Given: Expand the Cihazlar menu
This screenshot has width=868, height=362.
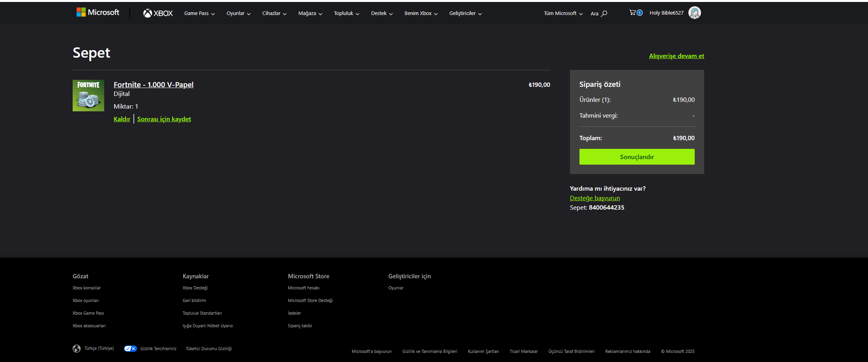Looking at the screenshot, I should [274, 13].
